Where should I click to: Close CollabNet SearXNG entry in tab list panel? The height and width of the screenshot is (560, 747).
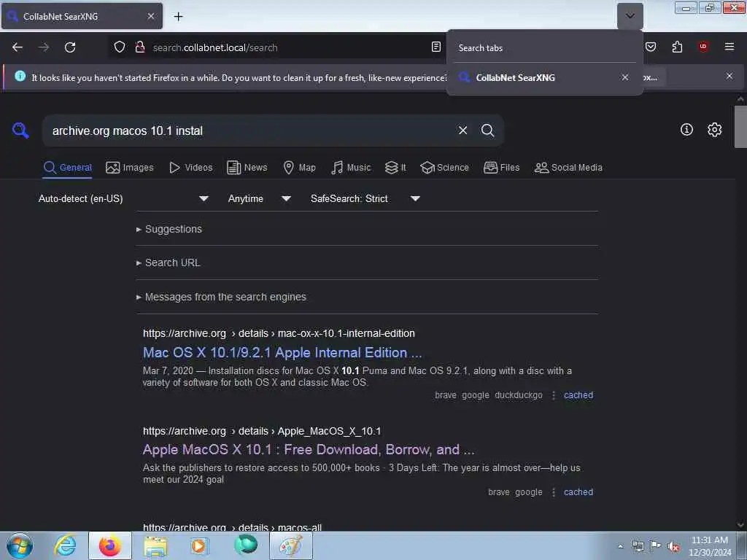click(625, 77)
